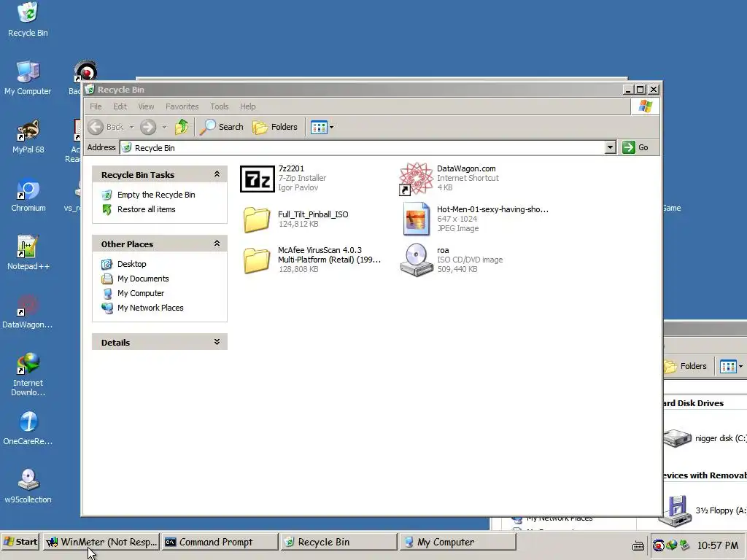This screenshot has width=747, height=560.
Task: Collapse the Recycle Bin Tasks panel
Action: pyautogui.click(x=217, y=174)
